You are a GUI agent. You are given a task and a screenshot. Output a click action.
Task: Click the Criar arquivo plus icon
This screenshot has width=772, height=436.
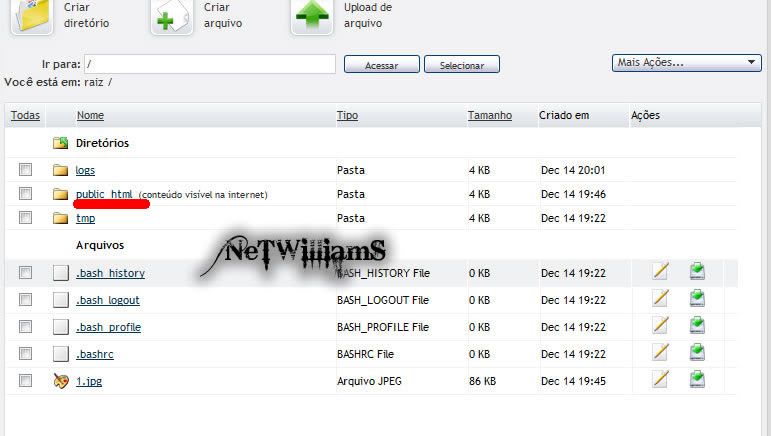(x=172, y=16)
